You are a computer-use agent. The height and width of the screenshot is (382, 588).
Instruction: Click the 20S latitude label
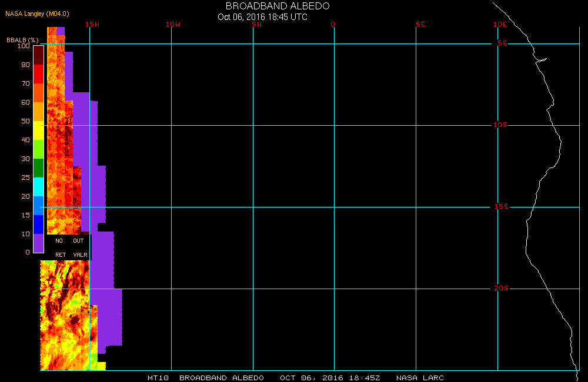point(502,289)
